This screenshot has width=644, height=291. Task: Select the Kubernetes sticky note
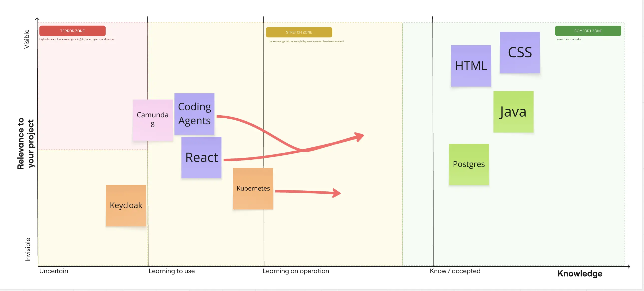[253, 188]
